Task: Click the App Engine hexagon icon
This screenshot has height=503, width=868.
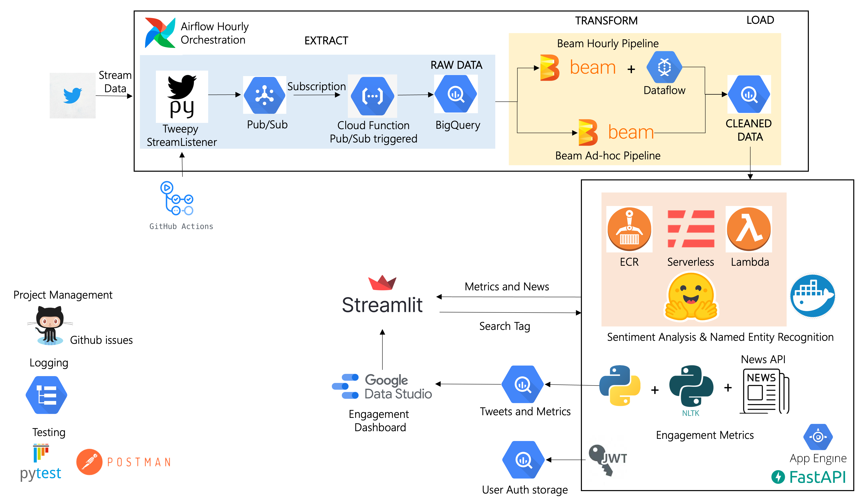Action: pyautogui.click(x=818, y=437)
